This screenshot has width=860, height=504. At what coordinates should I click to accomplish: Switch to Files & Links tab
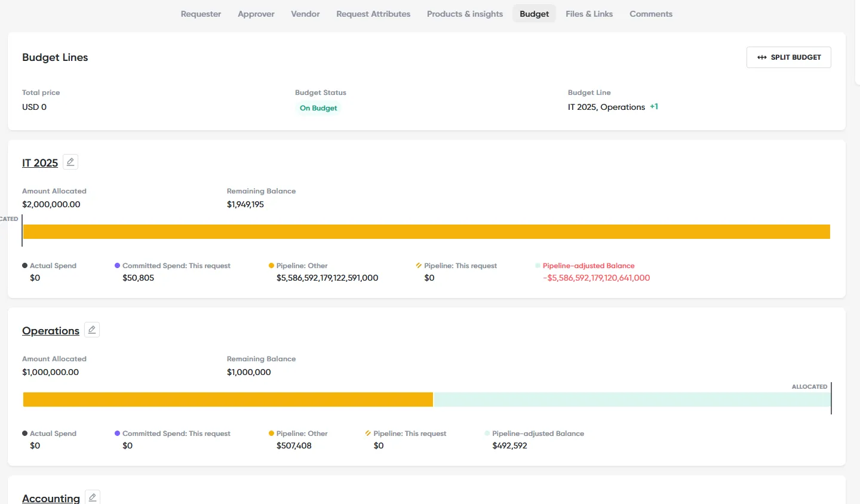[589, 14]
